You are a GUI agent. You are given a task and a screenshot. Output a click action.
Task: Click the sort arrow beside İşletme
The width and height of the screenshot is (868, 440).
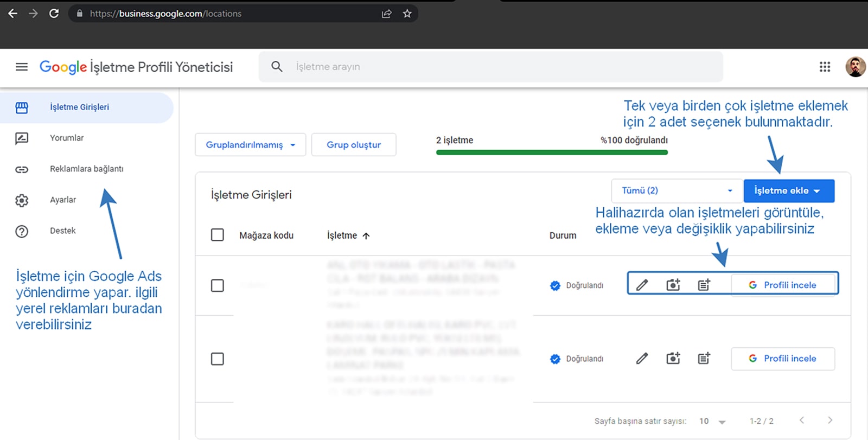366,235
